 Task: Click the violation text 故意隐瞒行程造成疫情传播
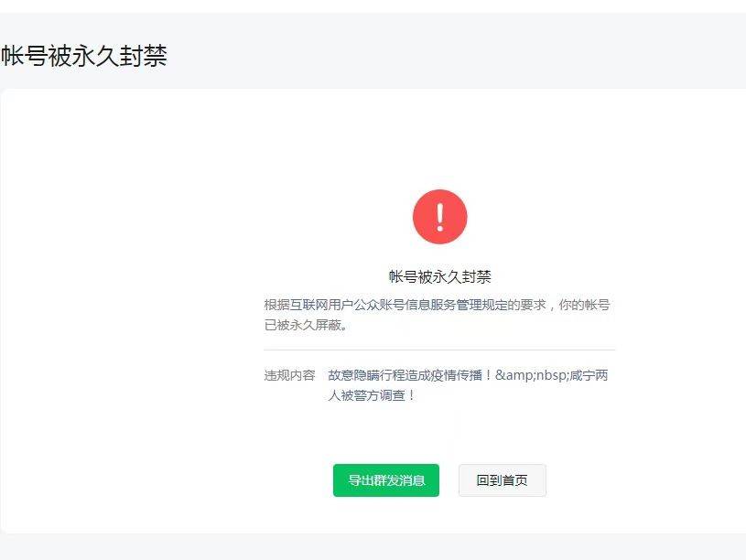click(x=405, y=375)
